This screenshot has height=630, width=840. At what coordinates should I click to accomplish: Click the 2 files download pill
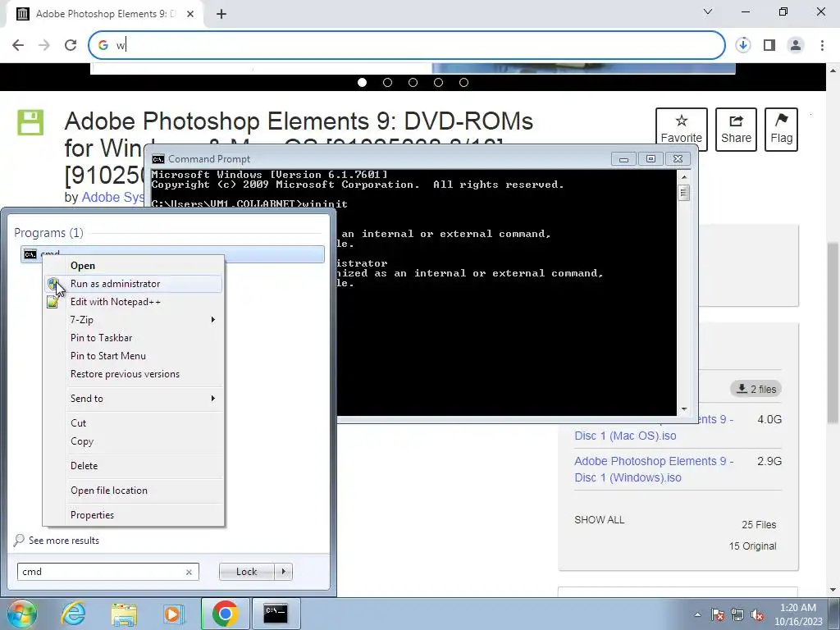[756, 389]
